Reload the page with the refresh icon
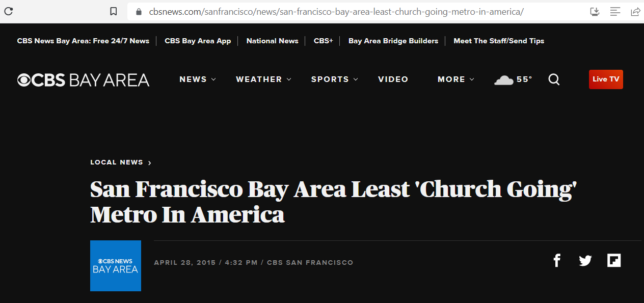Image resolution: width=644 pixels, height=303 pixels. [x=9, y=11]
